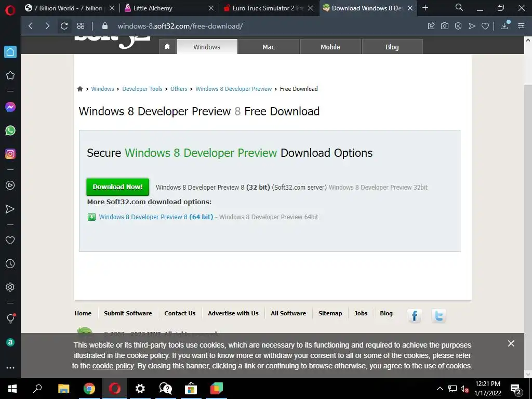Screen dimensions: 532x399
Task: Open Windows Start menu
Action: click(12, 389)
